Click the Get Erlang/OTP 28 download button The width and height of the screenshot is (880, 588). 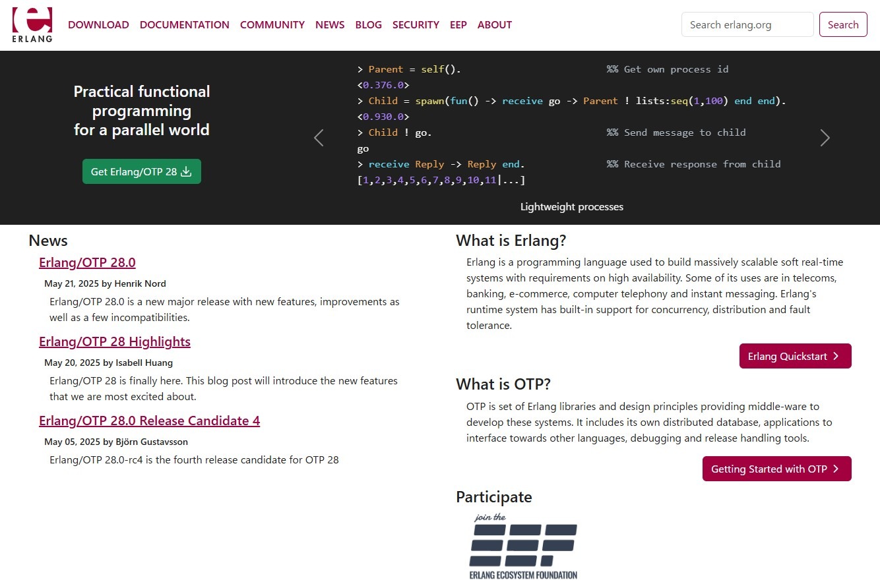142,171
